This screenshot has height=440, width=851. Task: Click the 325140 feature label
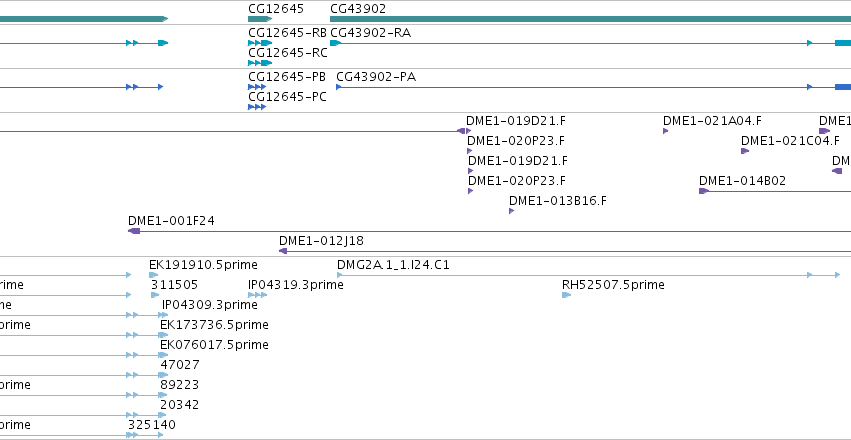[151, 425]
